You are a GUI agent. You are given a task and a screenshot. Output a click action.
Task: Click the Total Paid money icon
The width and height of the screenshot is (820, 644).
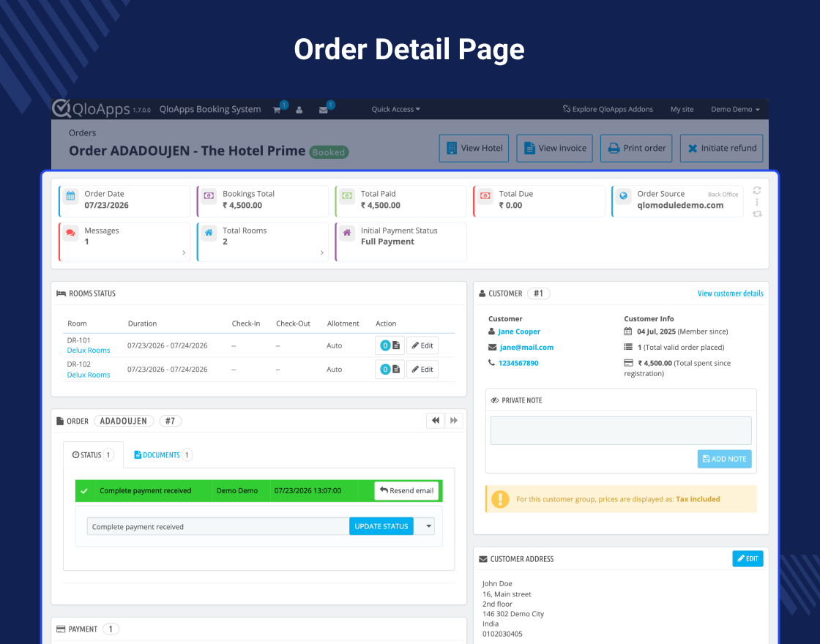(x=347, y=196)
